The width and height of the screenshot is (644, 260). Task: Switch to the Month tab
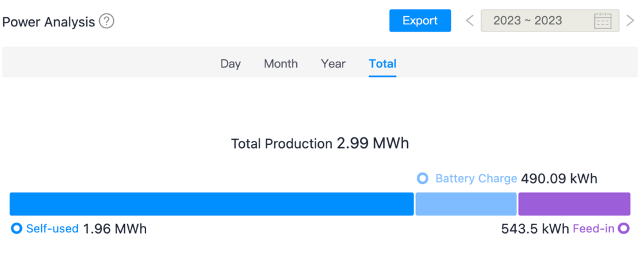281,64
